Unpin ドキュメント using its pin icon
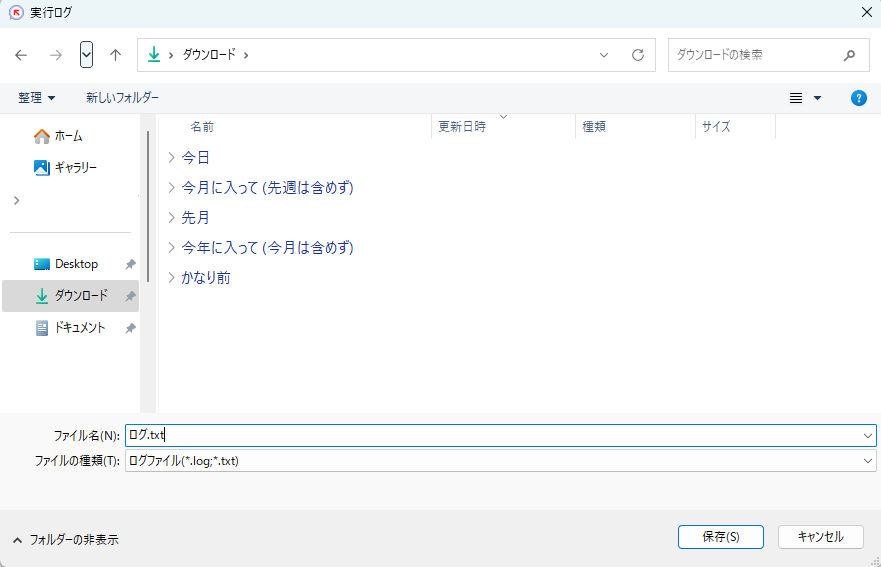Screen dimensions: 881x567 (130, 328)
